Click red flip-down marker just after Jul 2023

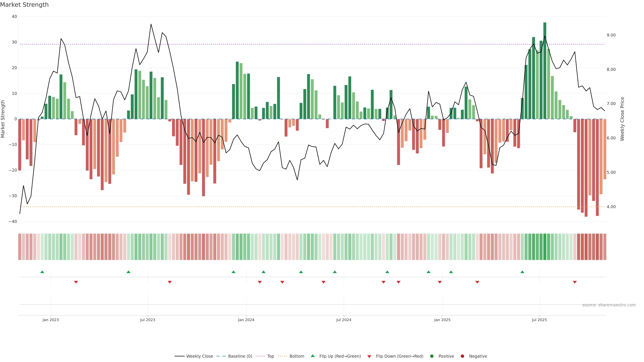[x=170, y=282]
